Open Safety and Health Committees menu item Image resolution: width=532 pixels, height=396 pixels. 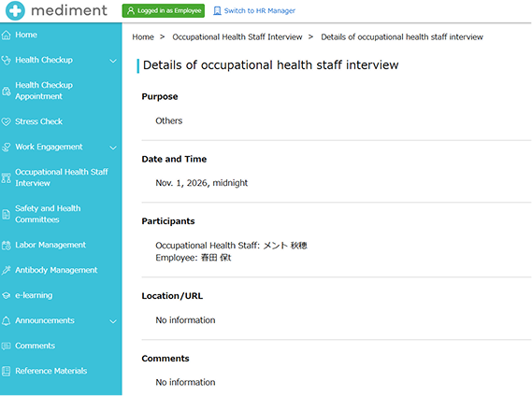tap(48, 214)
